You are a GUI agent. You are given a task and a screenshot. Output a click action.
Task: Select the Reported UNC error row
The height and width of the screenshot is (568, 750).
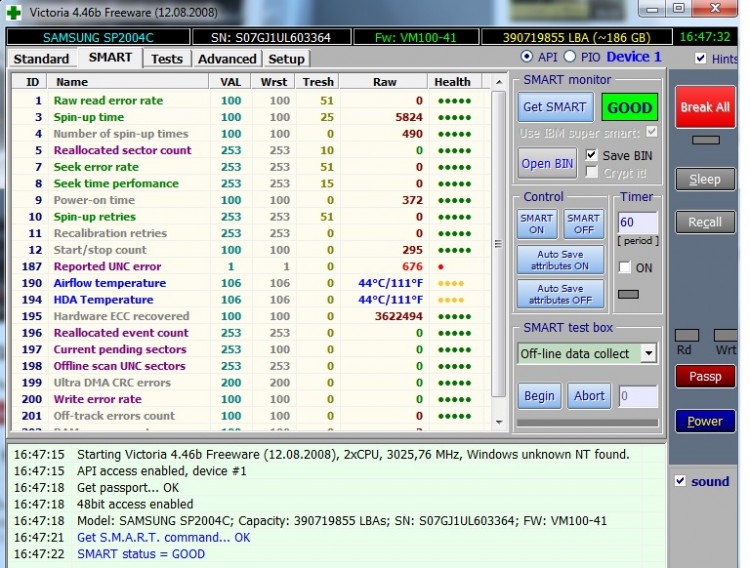tap(252, 267)
